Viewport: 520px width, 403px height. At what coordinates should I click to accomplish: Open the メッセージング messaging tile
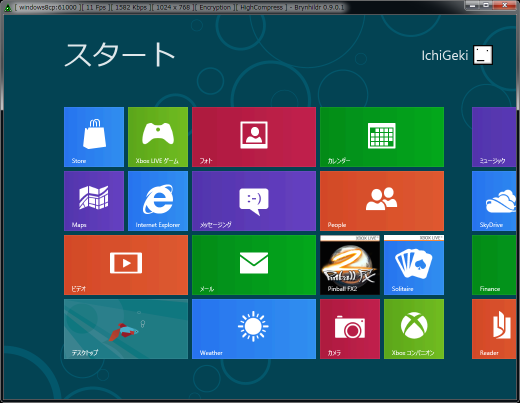[x=254, y=201]
